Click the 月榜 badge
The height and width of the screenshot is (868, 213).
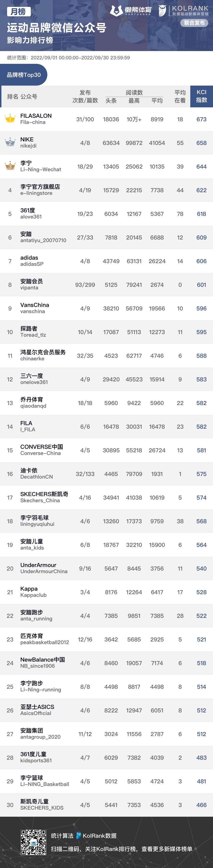18,12
